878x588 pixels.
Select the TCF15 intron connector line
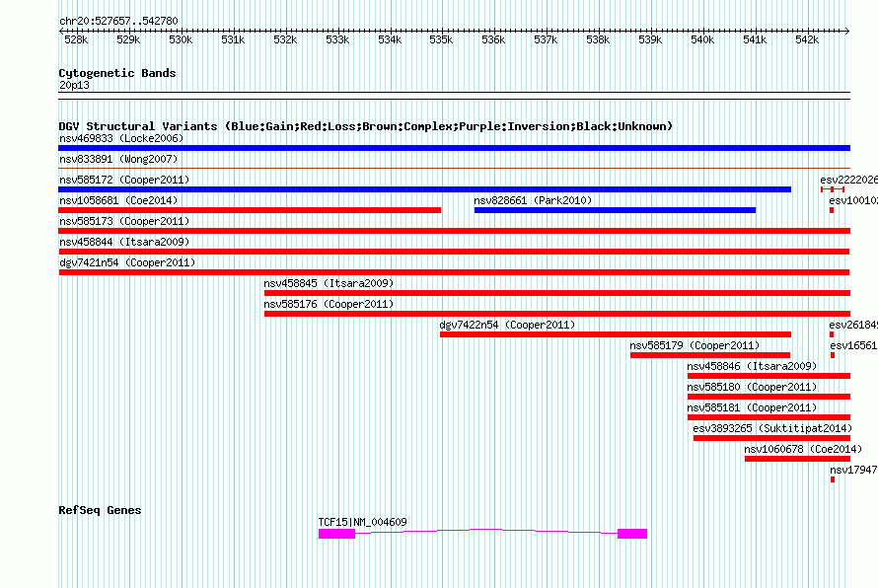pos(486,531)
